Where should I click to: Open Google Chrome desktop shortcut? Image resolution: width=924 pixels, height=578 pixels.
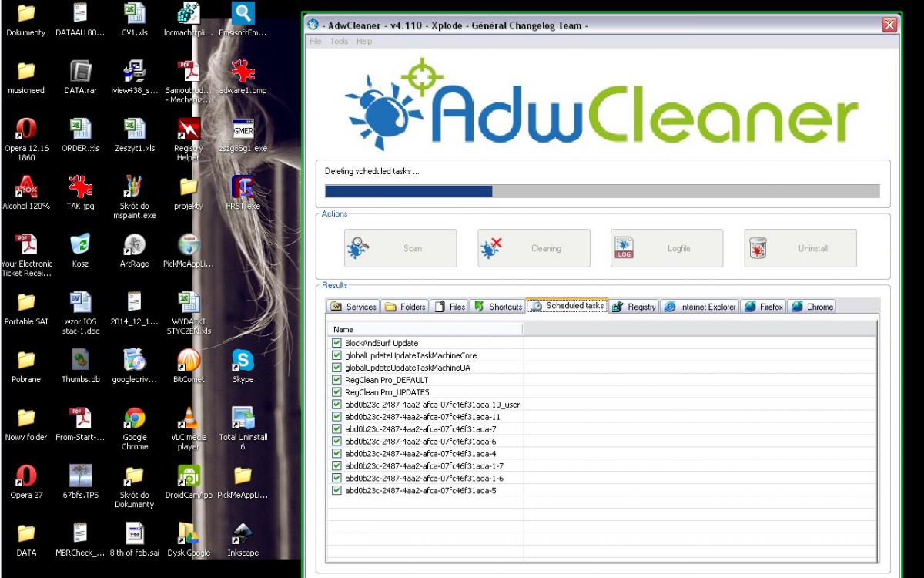point(135,418)
